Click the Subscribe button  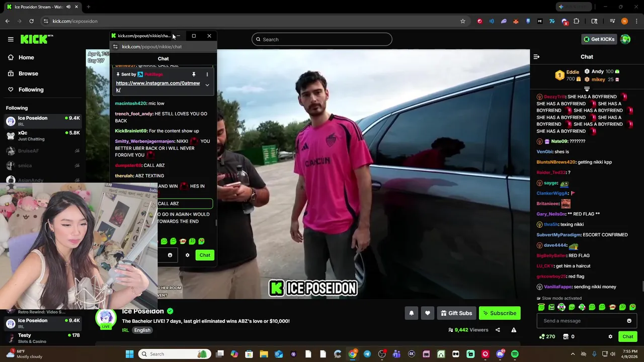point(500,313)
